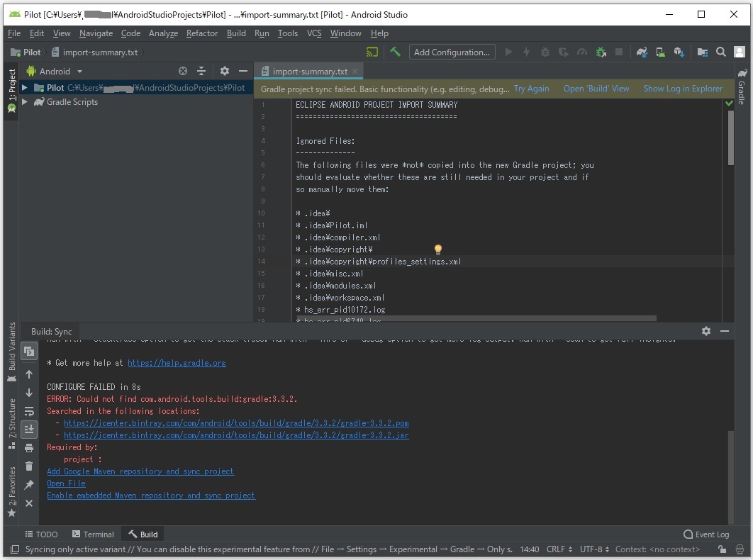Image resolution: width=753 pixels, height=560 pixels.
Task: Open the Android project view dropdown
Action: click(79, 71)
